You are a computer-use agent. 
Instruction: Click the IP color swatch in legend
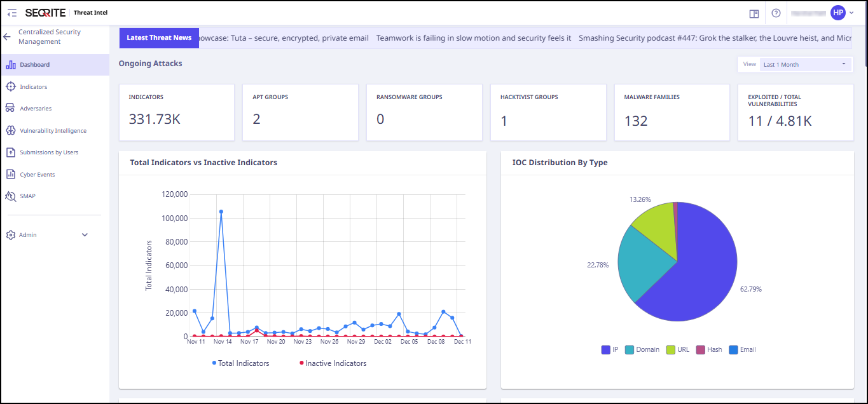[x=605, y=349]
